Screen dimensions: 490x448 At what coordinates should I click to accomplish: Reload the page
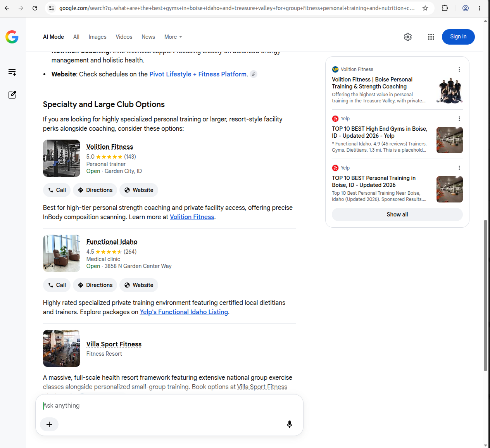point(35,8)
